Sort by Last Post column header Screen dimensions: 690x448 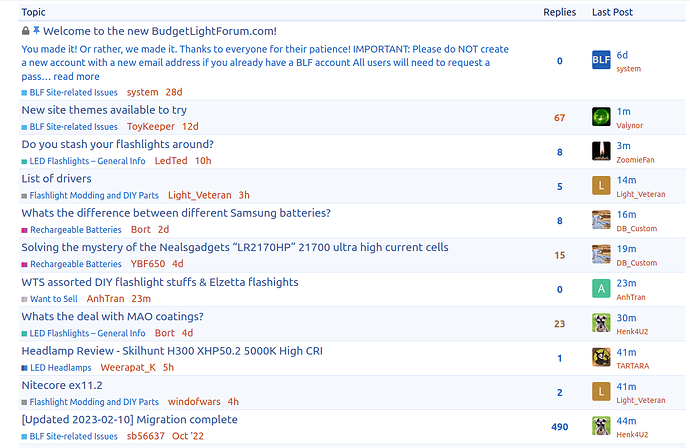pos(612,12)
